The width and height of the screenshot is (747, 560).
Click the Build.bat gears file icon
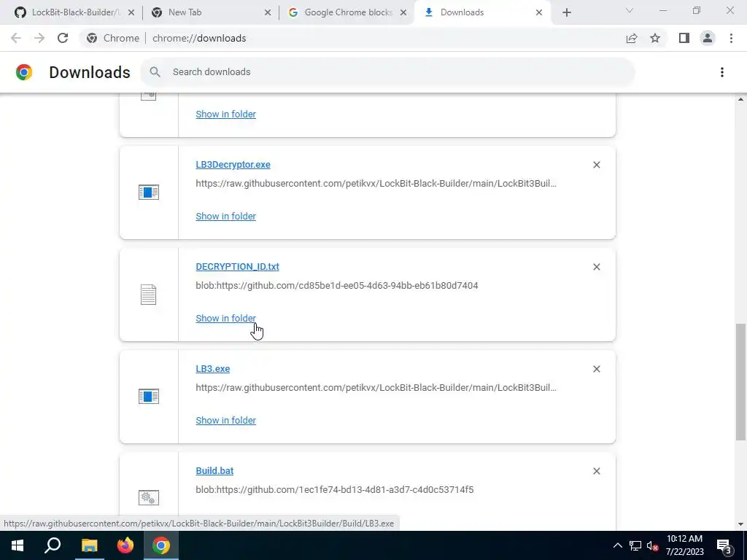click(149, 498)
